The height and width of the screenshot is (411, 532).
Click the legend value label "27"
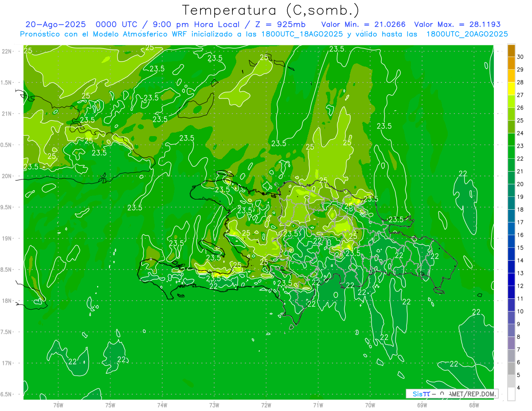(520, 95)
